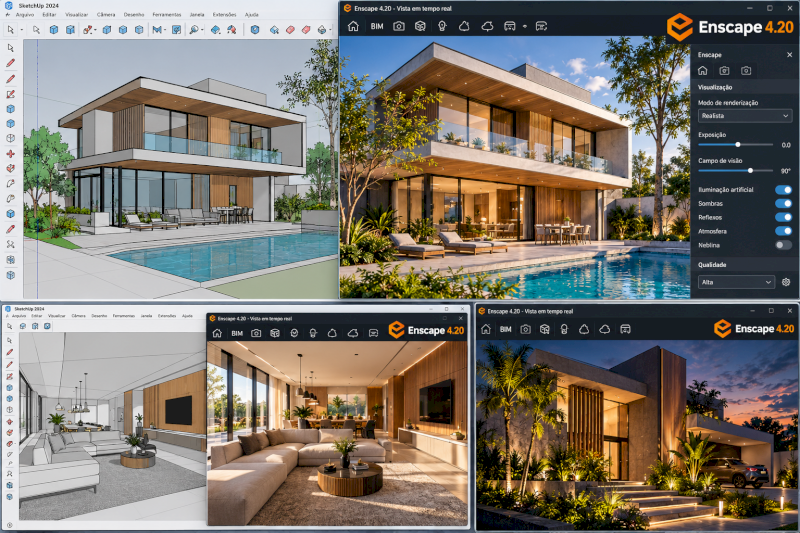Click the headset-shaped icon in top Enscape toolbar
The width and height of the screenshot is (800, 533).
(x=509, y=26)
